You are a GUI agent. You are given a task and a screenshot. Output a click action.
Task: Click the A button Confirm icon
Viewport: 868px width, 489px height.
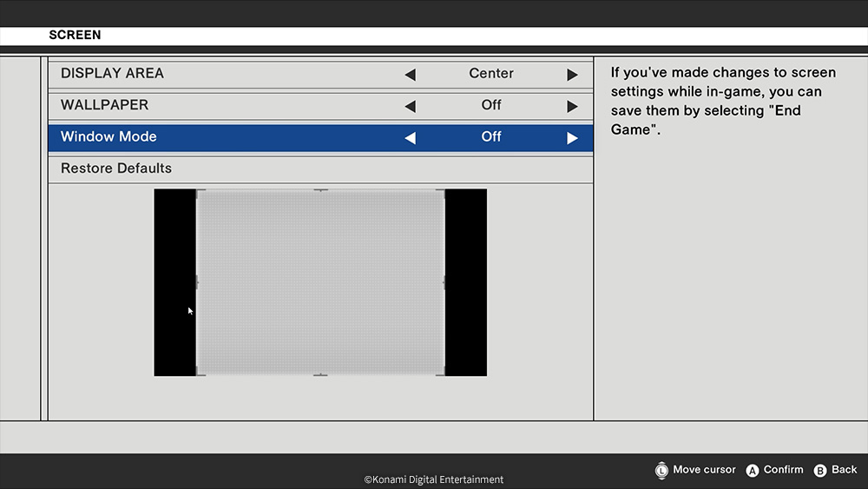click(753, 471)
